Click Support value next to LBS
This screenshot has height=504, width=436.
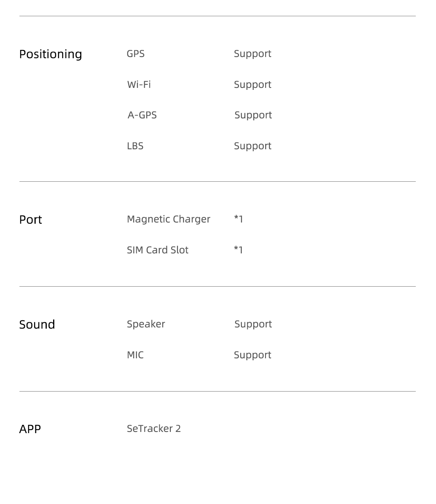click(x=252, y=146)
